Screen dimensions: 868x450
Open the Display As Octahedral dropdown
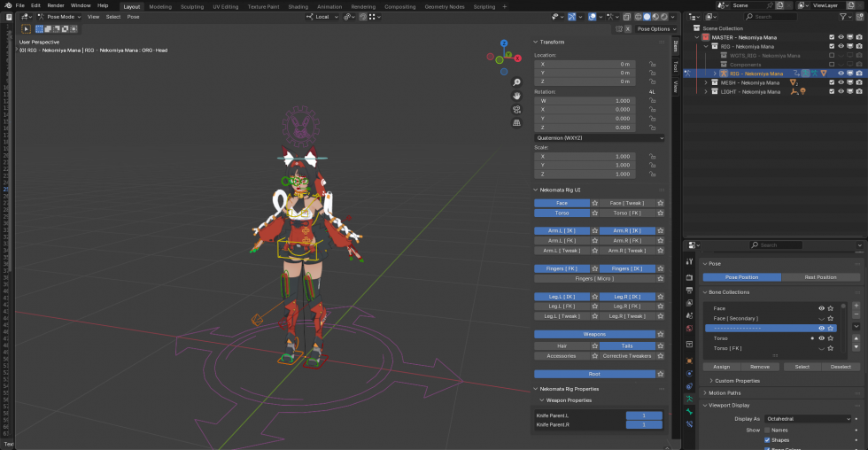point(809,418)
